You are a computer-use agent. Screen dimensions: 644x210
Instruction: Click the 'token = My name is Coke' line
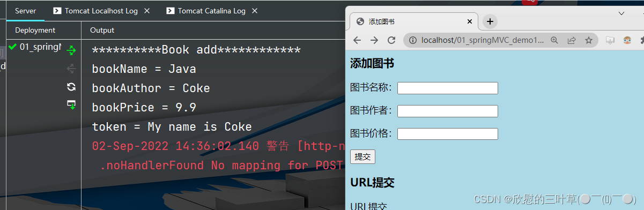172,127
